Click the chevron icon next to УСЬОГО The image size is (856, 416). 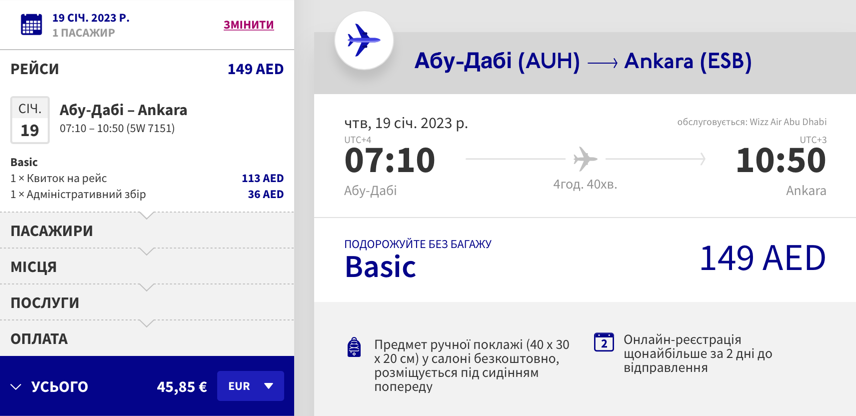point(16,387)
